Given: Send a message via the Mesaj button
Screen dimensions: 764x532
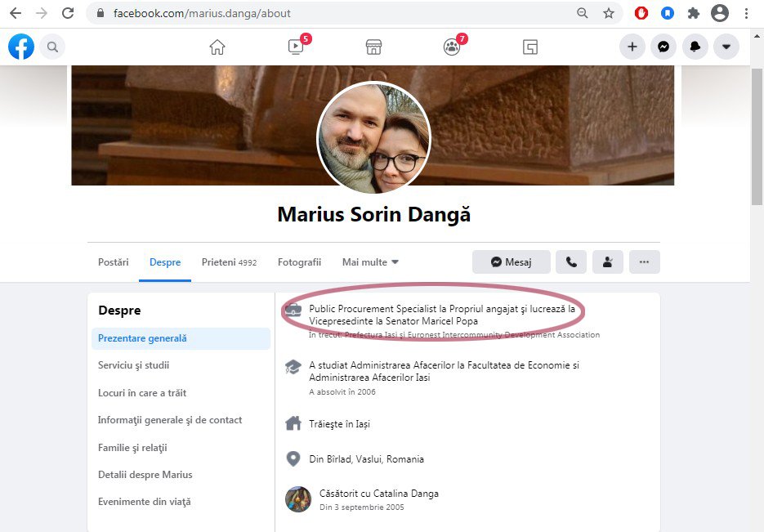Looking at the screenshot, I should [511, 262].
